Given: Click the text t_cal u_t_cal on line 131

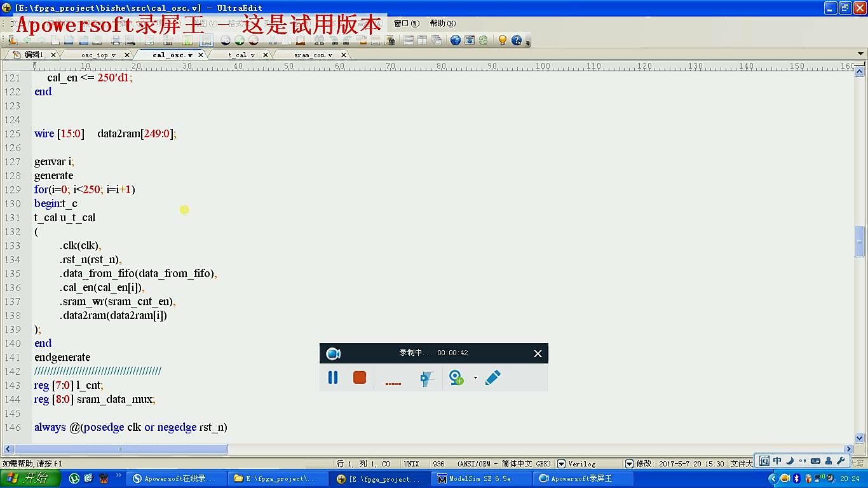Looking at the screenshot, I should click(65, 217).
